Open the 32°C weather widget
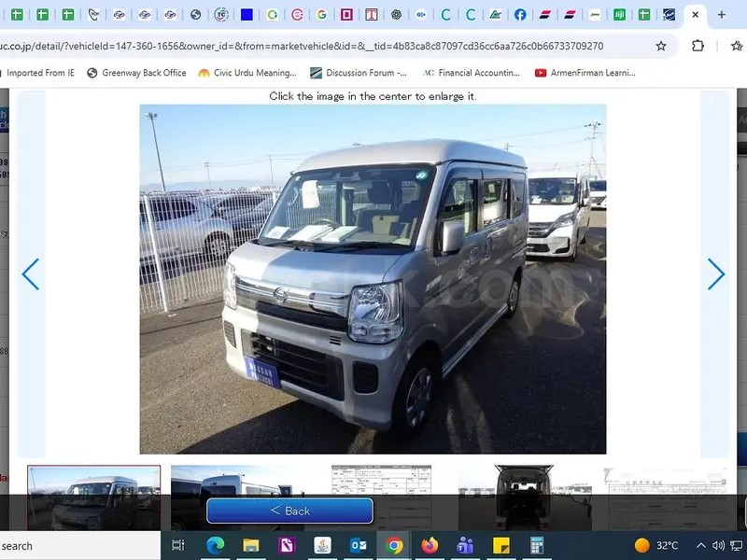 [x=656, y=545]
